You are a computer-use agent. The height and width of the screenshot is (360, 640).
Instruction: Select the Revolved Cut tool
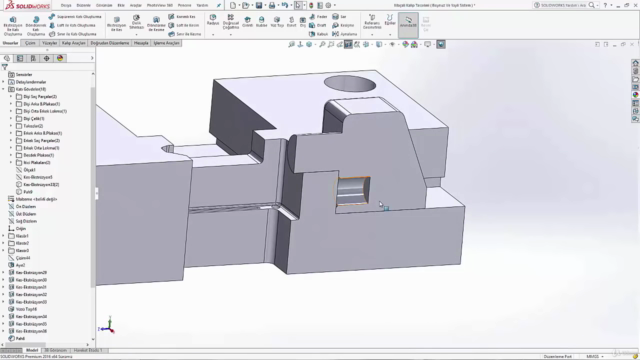coord(156,20)
